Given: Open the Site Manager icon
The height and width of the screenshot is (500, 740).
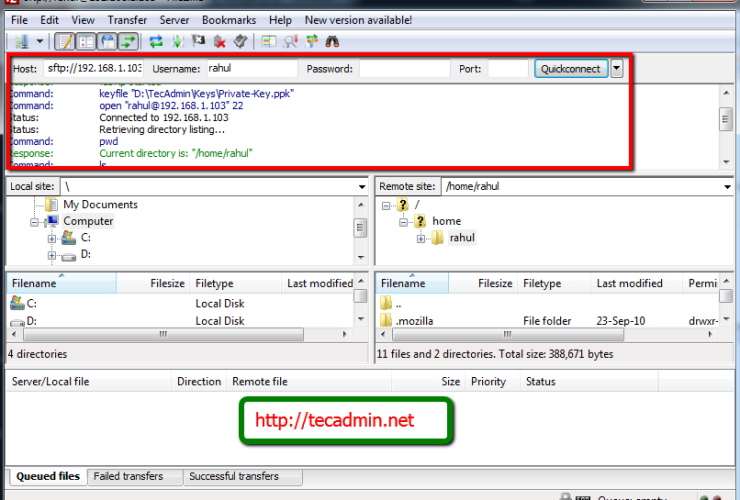Looking at the screenshot, I should pos(22,42).
